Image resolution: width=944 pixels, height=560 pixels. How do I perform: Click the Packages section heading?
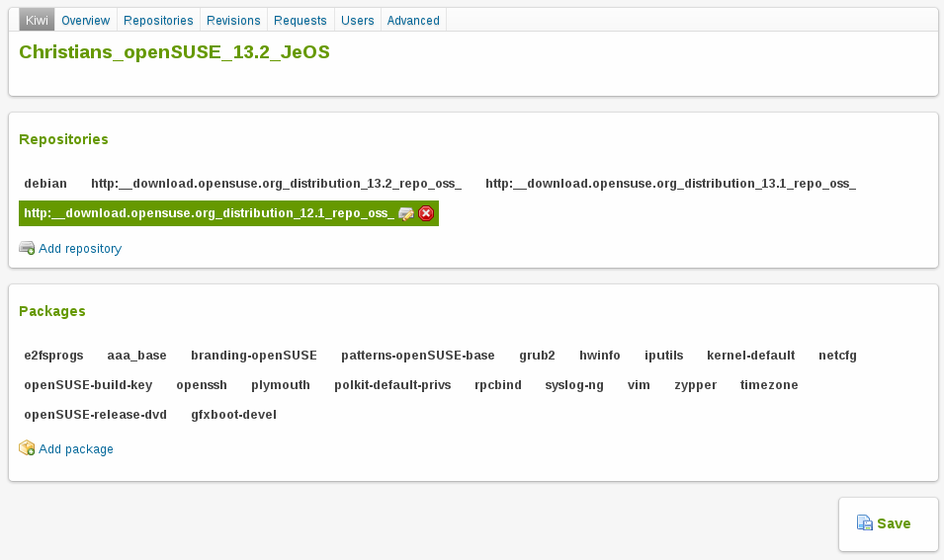click(x=52, y=311)
